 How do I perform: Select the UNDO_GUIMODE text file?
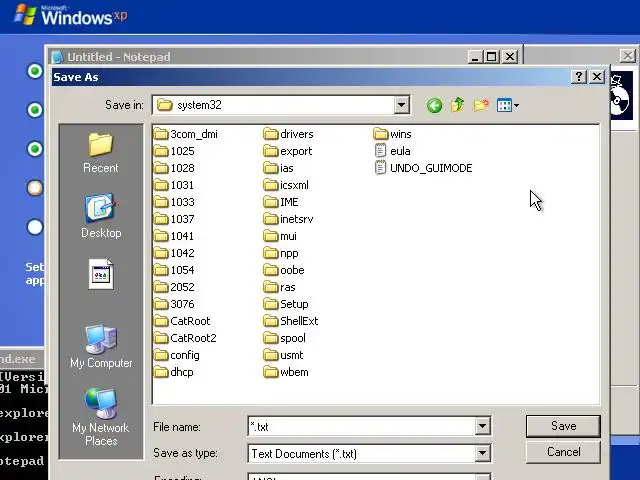click(423, 168)
